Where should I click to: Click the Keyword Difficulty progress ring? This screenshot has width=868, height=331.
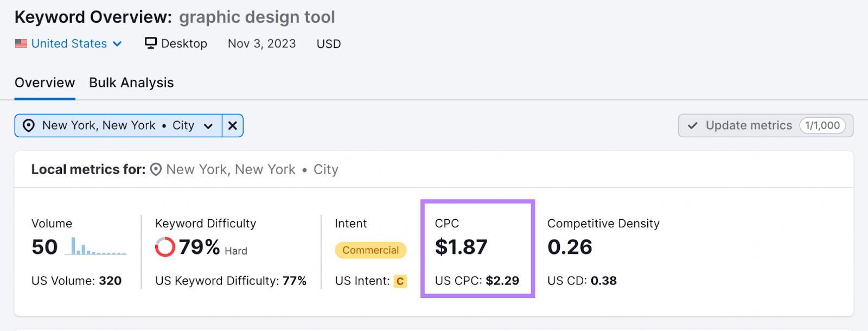(164, 247)
